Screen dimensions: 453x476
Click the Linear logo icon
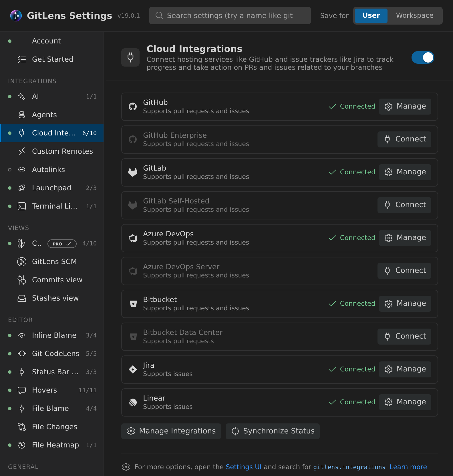point(133,402)
